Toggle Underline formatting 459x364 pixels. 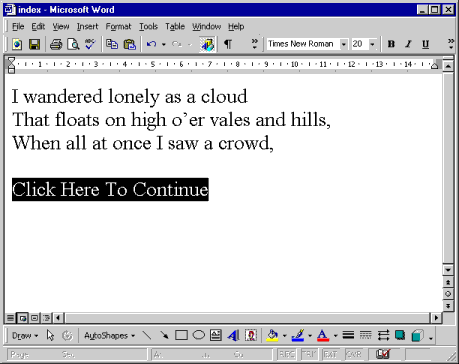425,44
